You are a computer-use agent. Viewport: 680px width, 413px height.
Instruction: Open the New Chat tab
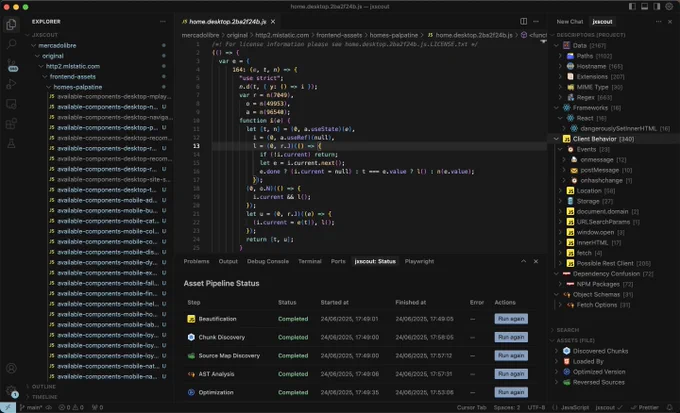569,21
